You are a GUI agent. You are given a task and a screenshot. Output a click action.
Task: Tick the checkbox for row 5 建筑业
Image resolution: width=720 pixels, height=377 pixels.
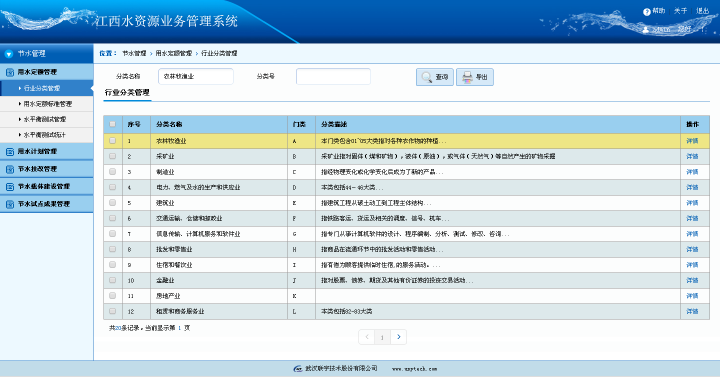click(x=112, y=203)
